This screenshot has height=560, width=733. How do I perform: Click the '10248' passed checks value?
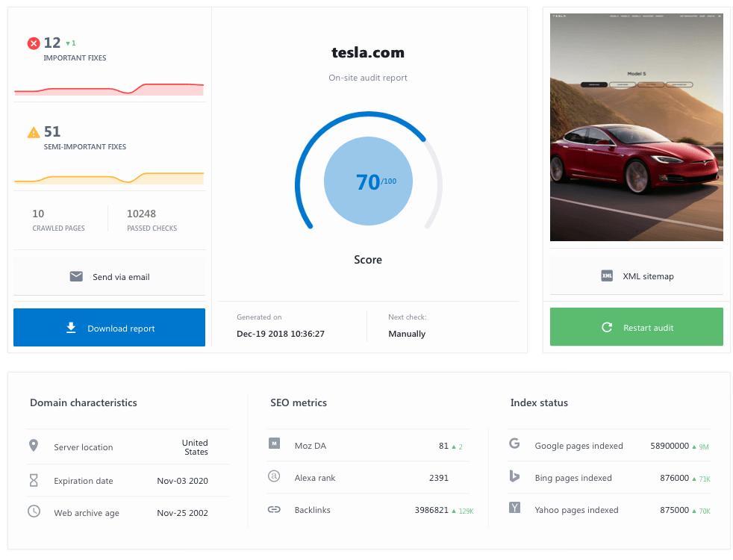click(x=141, y=214)
